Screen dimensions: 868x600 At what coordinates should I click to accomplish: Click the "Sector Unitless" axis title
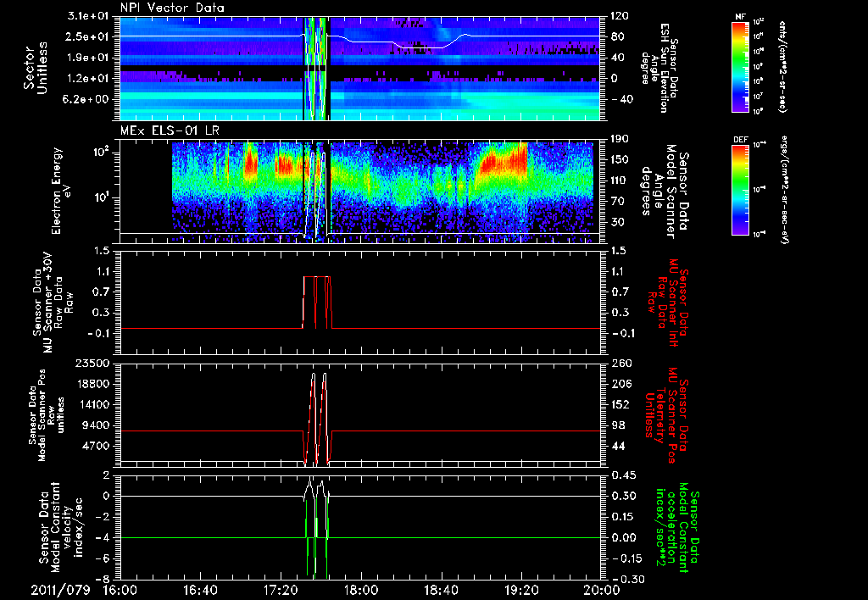pos(36,68)
